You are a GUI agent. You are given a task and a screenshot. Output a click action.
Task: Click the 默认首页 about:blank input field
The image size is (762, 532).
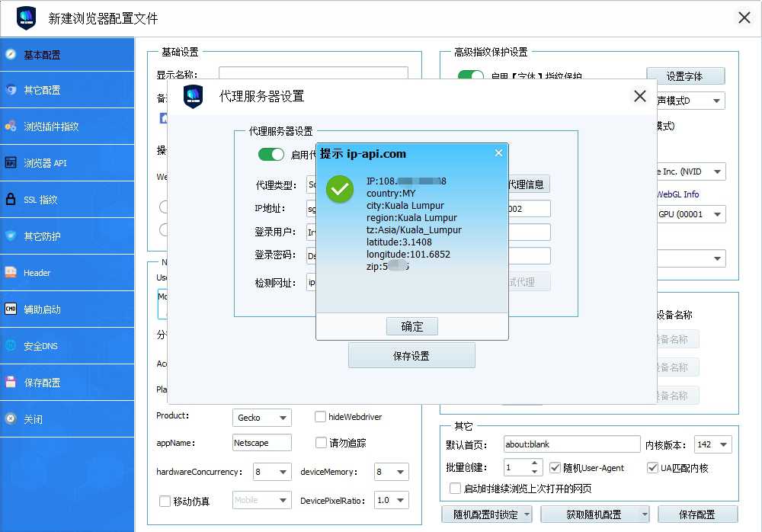(571, 444)
